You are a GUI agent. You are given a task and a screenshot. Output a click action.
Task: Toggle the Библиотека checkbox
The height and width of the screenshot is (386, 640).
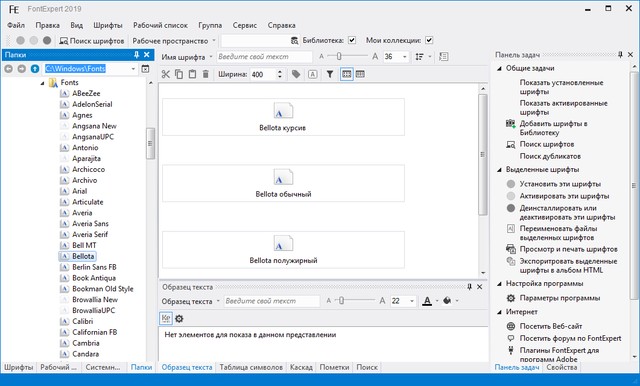352,40
